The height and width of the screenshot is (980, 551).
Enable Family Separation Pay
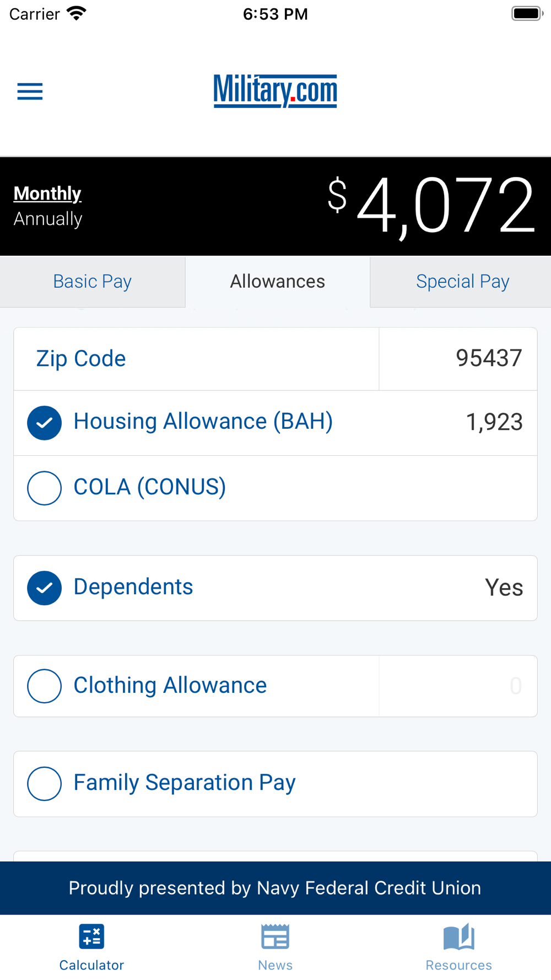[x=44, y=783]
